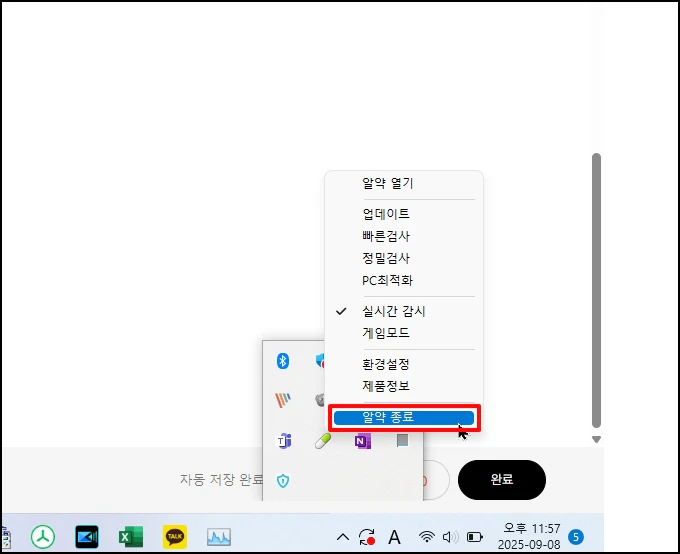The image size is (680, 554).
Task: Open the resource monitor graph taskbar icon
Action: point(219,537)
